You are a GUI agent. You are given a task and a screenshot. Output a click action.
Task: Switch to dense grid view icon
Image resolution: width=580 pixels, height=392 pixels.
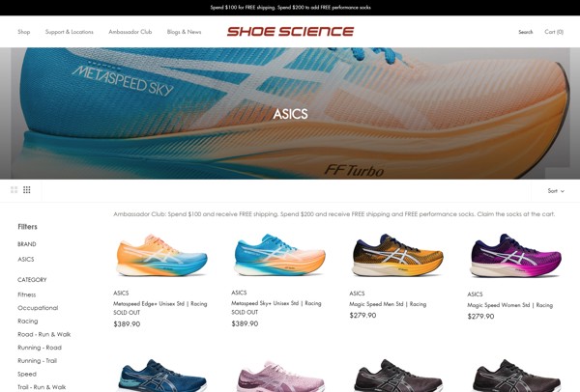27,190
